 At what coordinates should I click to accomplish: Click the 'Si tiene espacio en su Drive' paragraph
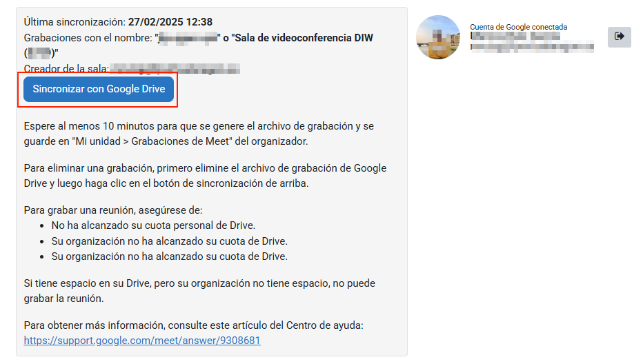tap(199, 291)
